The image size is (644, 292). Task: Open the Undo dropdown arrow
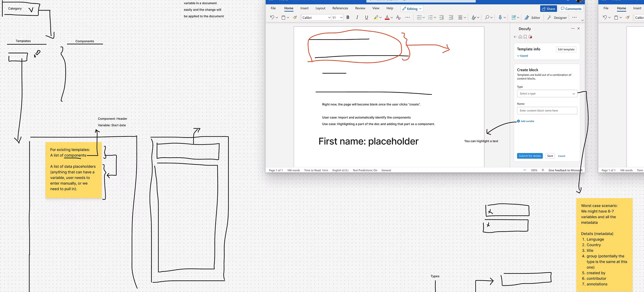coord(277,18)
